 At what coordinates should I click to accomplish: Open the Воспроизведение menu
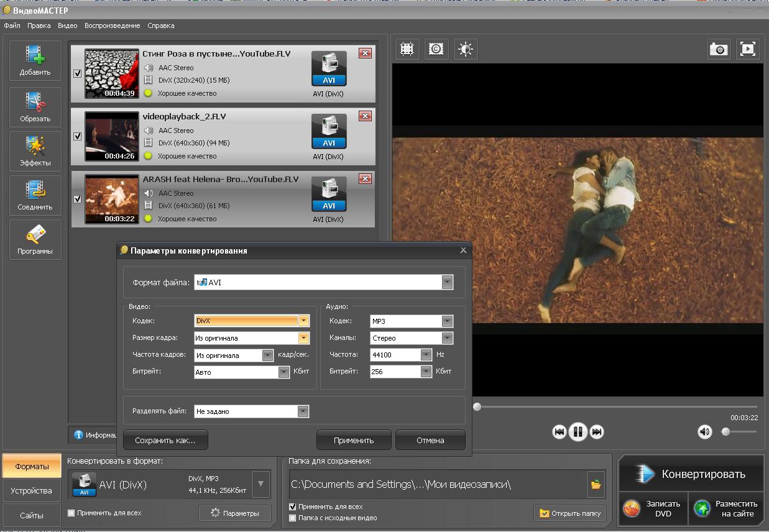113,25
